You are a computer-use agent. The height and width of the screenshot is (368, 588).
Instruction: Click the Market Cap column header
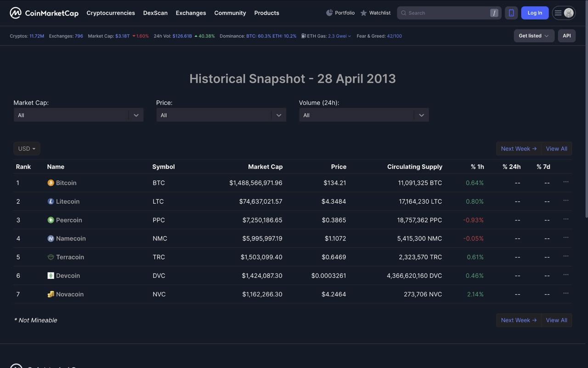coord(265,167)
